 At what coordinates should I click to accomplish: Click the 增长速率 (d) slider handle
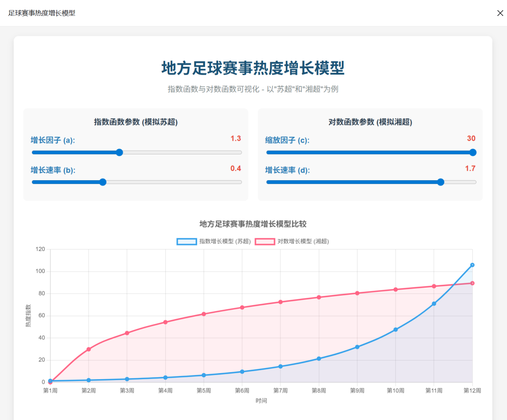440,182
